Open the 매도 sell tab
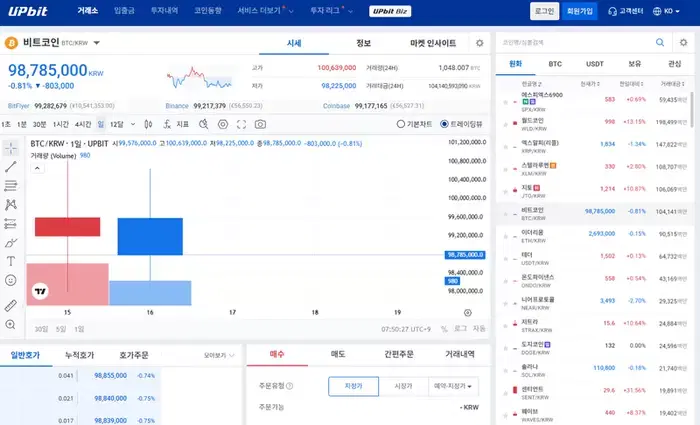The width and height of the screenshot is (700, 425). (338, 354)
